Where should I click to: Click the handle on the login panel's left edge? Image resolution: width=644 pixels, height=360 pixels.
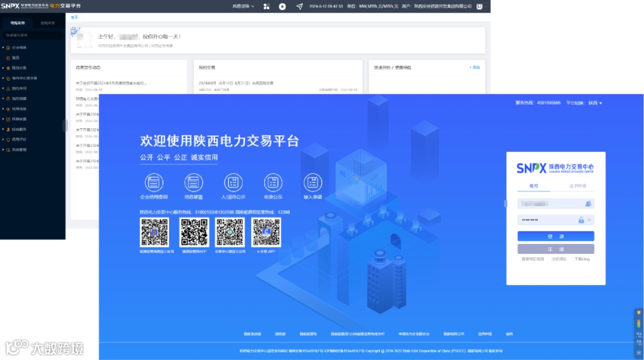tap(506, 204)
